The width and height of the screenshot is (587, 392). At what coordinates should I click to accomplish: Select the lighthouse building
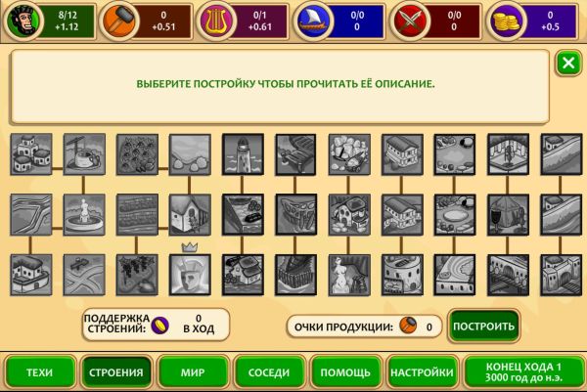(x=243, y=154)
